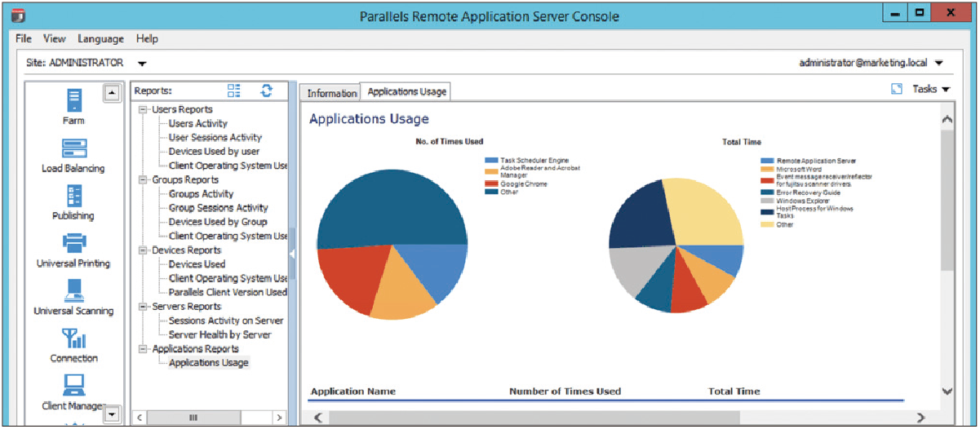Open the Publishing category icon
This screenshot has height=429, width=980.
[x=74, y=196]
